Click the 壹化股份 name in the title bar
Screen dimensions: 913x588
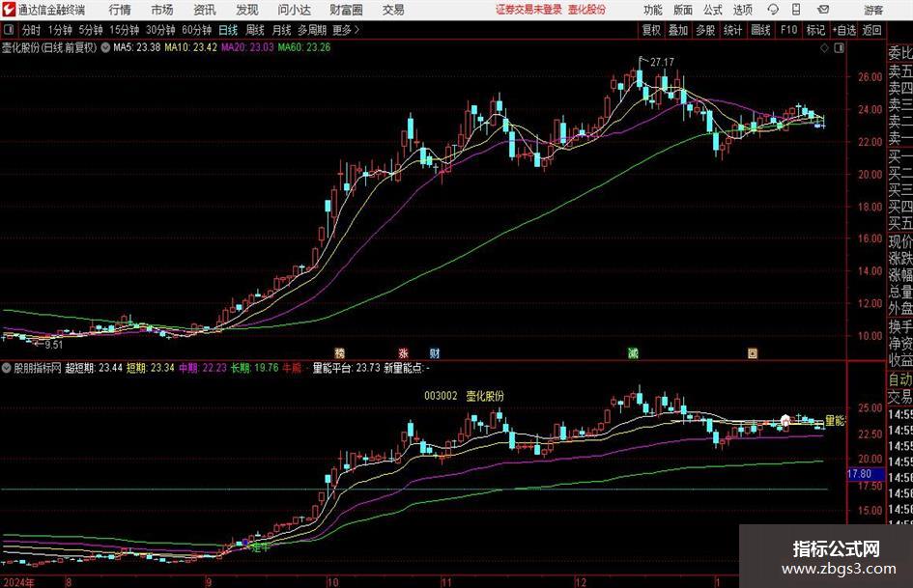(586, 10)
